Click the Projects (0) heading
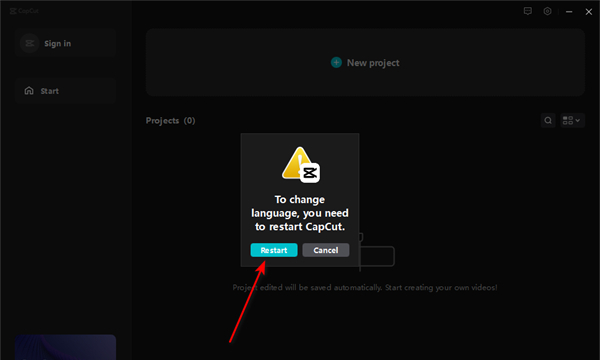Screen dimensions: 600x360 coord(170,121)
